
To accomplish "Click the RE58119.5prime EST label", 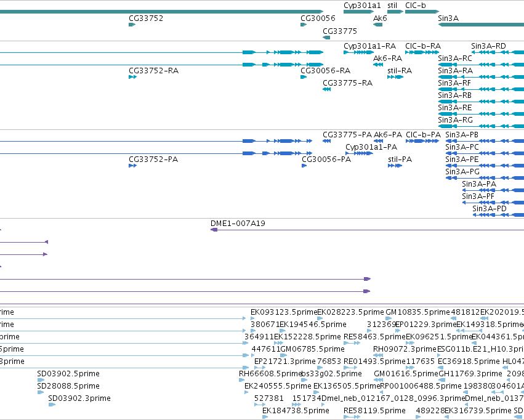I will (x=374, y=411).
